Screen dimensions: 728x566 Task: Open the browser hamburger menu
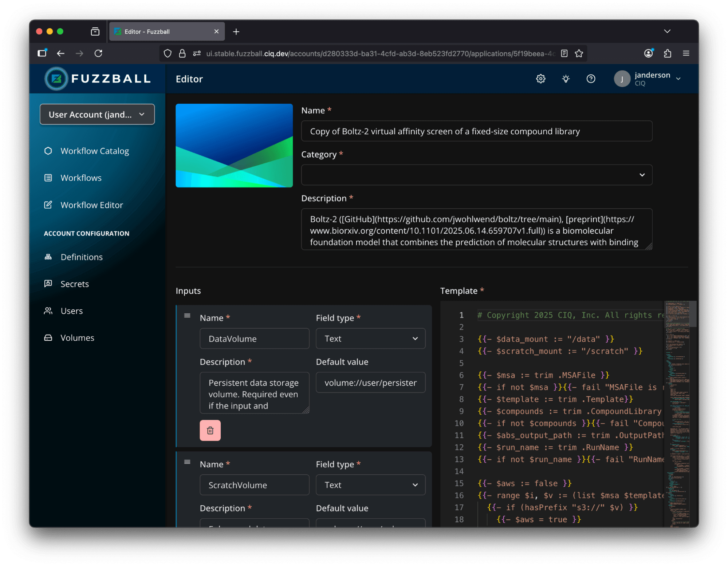pos(686,54)
